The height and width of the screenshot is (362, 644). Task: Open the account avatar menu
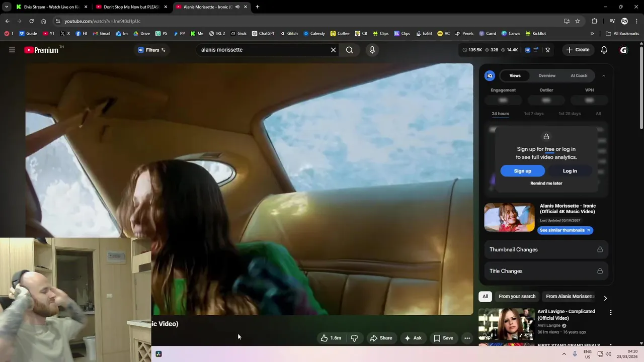(624, 50)
